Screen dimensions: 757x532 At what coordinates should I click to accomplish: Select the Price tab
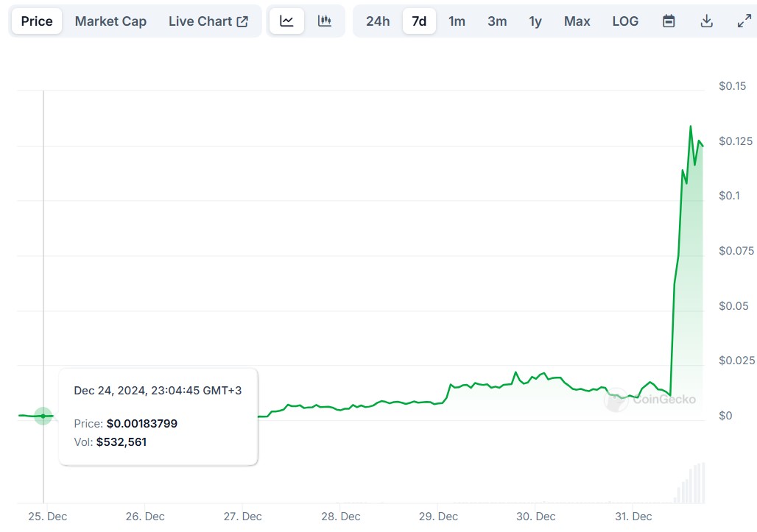click(37, 21)
